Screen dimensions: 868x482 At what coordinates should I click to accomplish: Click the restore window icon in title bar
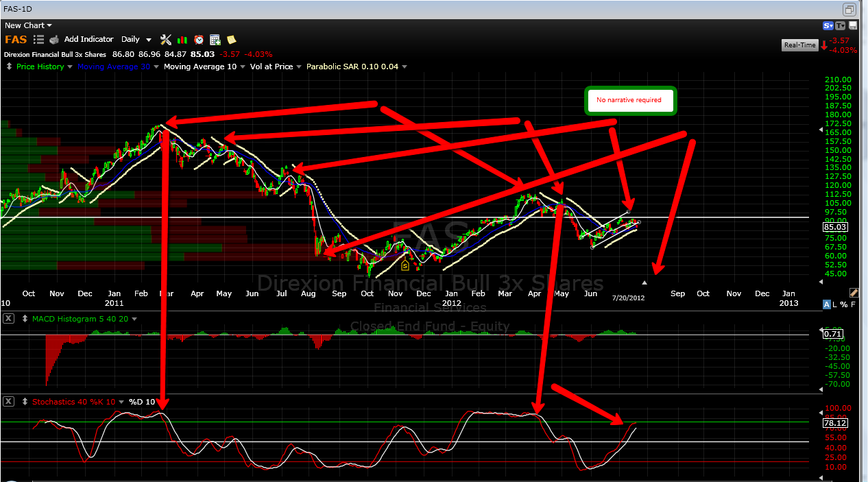pos(849,9)
